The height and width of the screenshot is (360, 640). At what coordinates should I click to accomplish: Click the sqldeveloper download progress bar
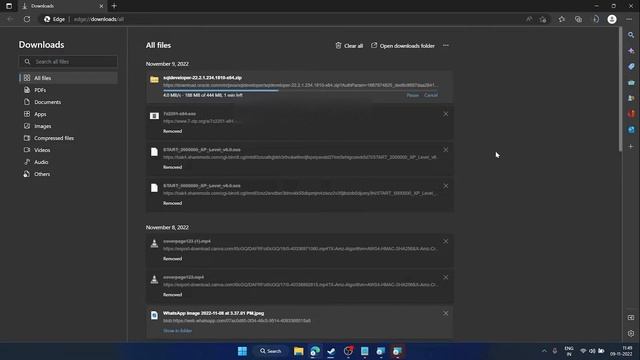tap(300, 90)
